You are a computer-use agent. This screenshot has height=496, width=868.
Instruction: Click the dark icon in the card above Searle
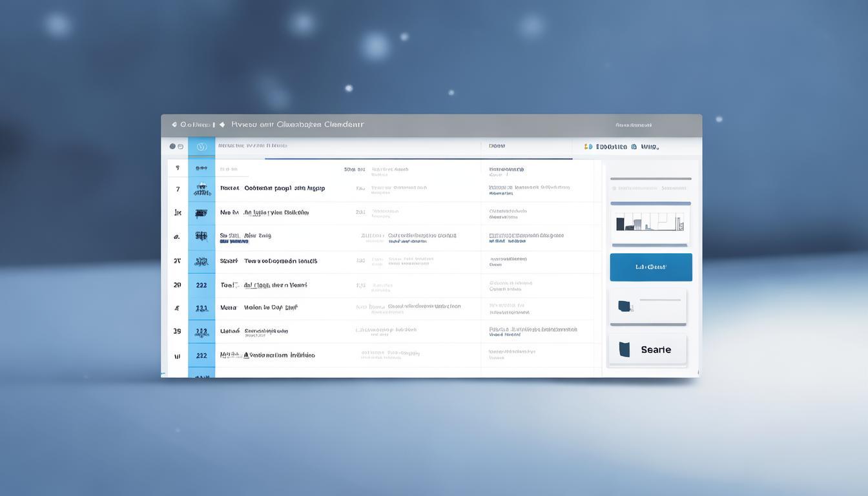point(624,306)
